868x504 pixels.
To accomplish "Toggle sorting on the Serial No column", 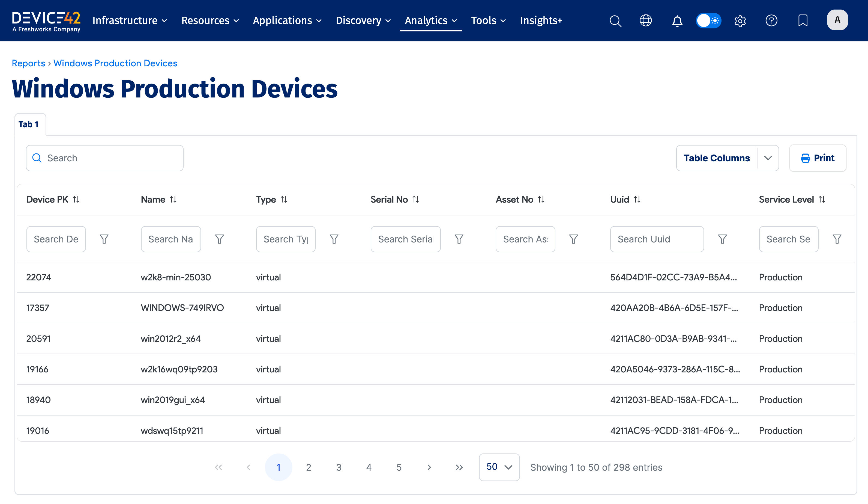I will [416, 199].
